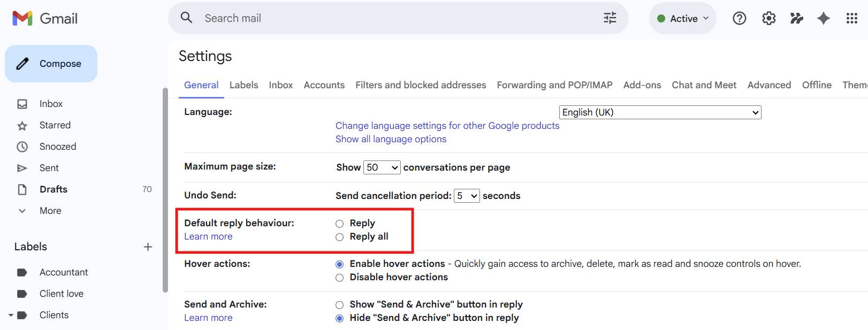This screenshot has width=868, height=330.
Task: Open the Google apps grid icon
Action: 852,18
